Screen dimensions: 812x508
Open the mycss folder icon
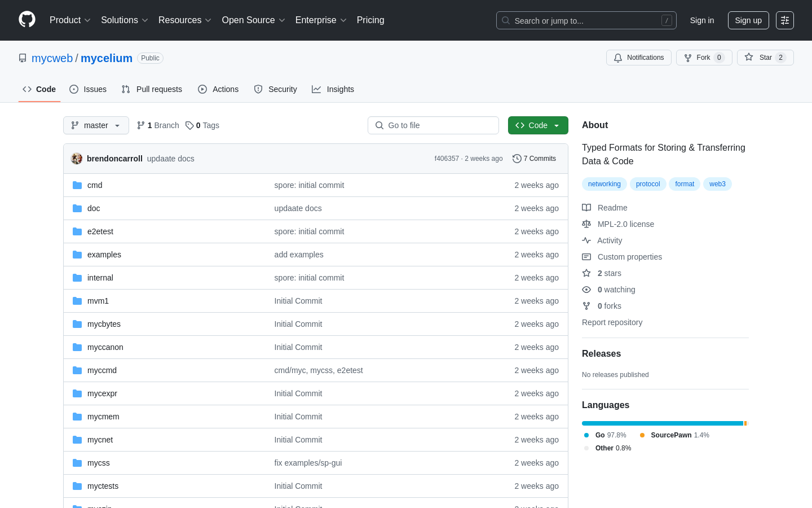pos(77,463)
